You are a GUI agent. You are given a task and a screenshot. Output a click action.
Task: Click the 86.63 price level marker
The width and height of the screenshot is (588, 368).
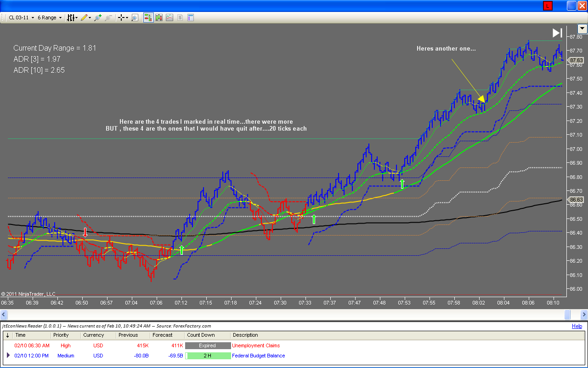tap(576, 200)
